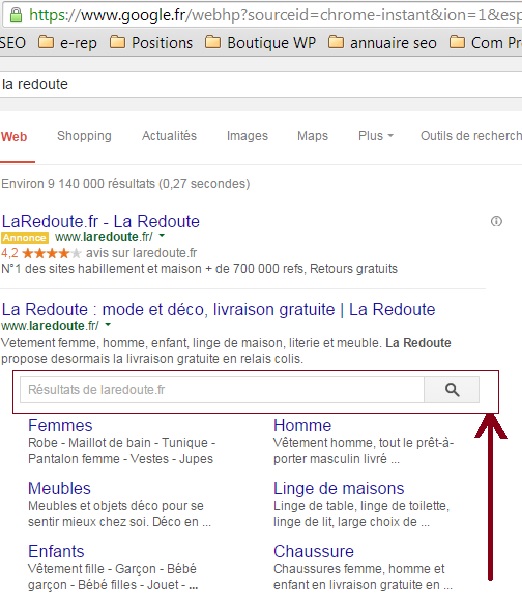Click 'avis sur laredoute.fr' text
The height and width of the screenshot is (615, 522).
tap(142, 253)
